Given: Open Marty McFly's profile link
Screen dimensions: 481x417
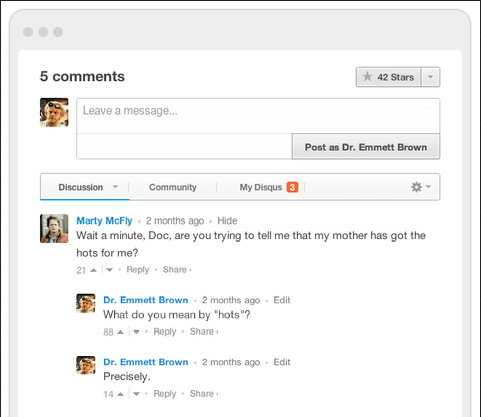Looking at the screenshot, I should click(x=104, y=221).
